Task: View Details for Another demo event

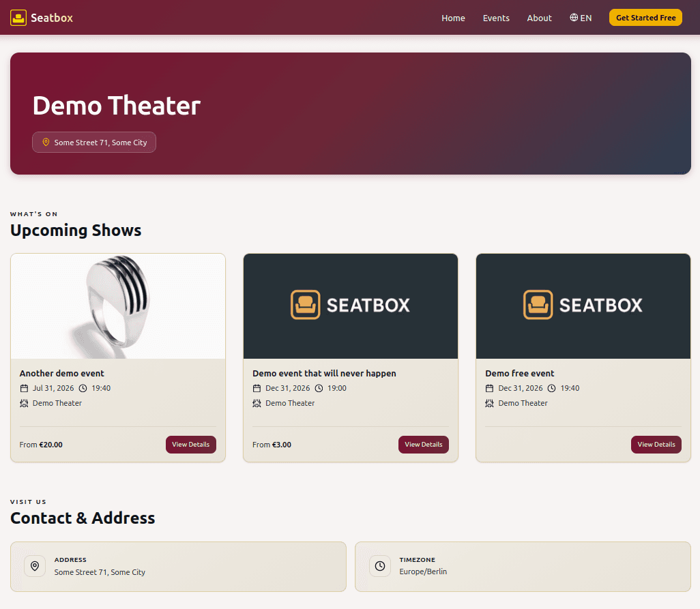Action: pos(190,445)
